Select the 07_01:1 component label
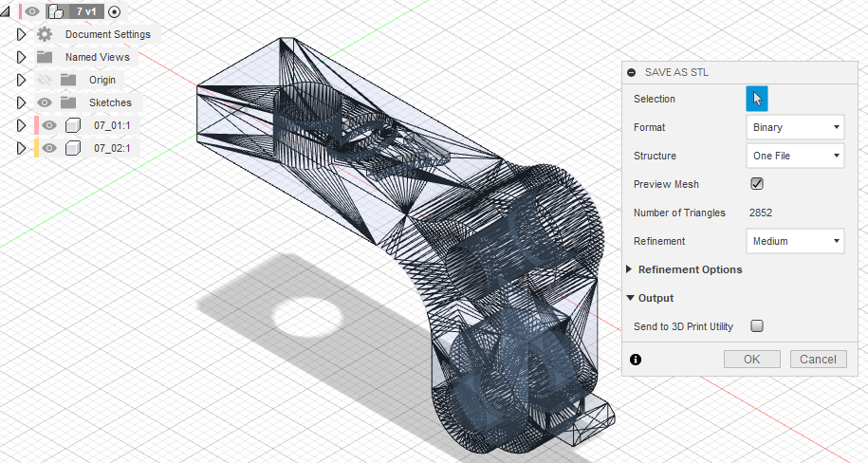 coord(112,125)
